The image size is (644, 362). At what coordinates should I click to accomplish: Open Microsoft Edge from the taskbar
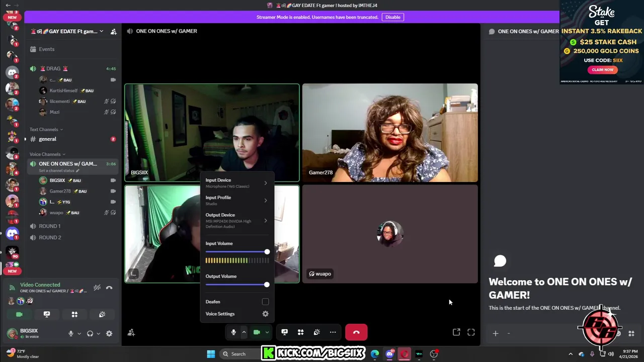pyautogui.click(x=375, y=354)
